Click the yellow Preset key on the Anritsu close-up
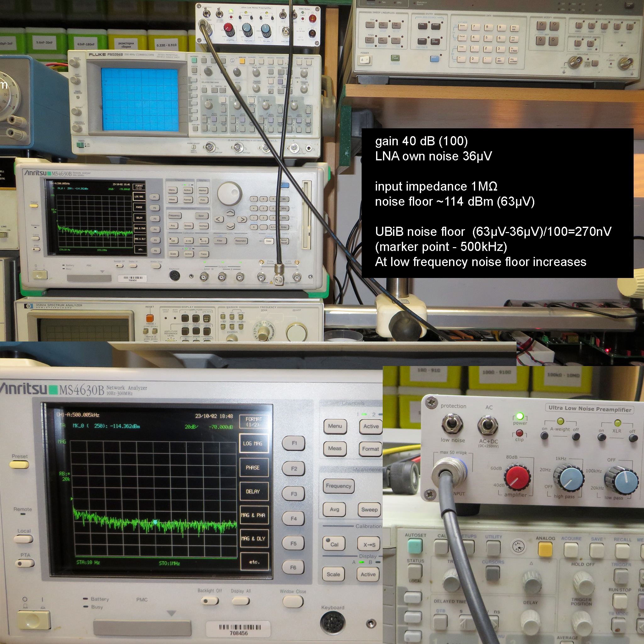644x644 pixels. tap(20, 464)
